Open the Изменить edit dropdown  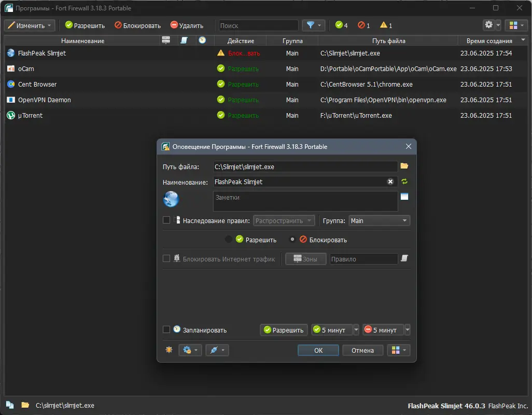point(30,25)
